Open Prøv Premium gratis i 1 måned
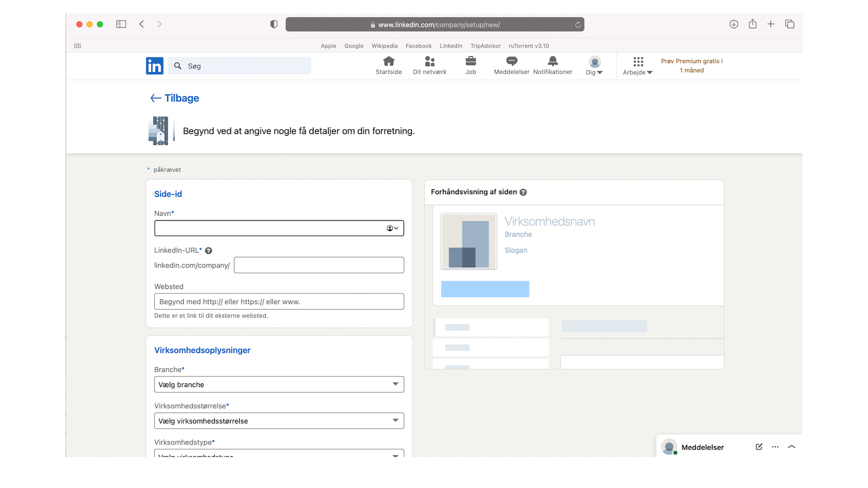868x488 pixels. [x=692, y=65]
